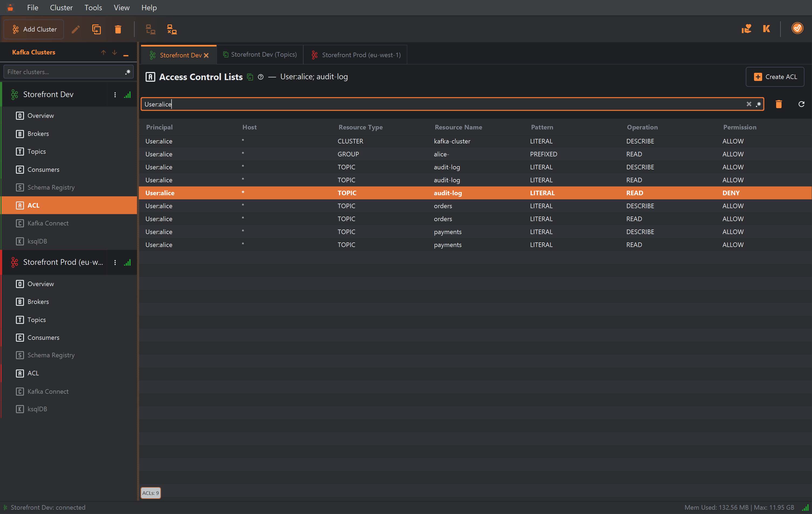Duplicate cluster using the copy icon

pos(97,29)
